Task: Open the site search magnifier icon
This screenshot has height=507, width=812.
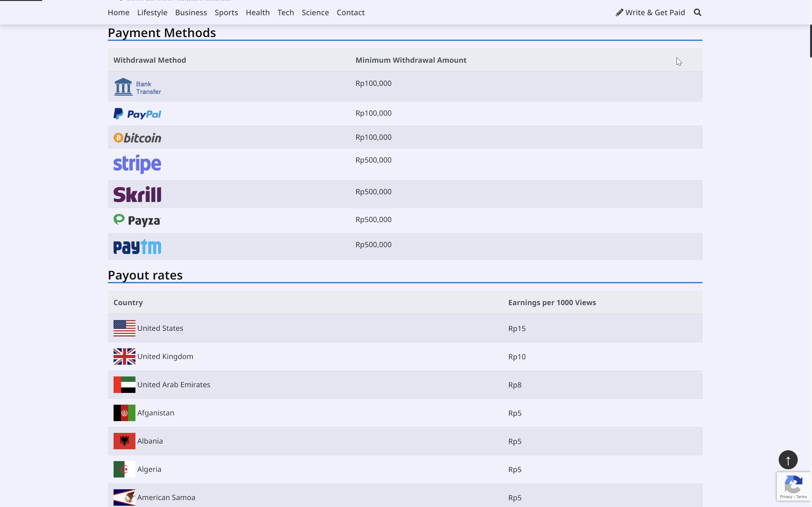Action: tap(697, 12)
